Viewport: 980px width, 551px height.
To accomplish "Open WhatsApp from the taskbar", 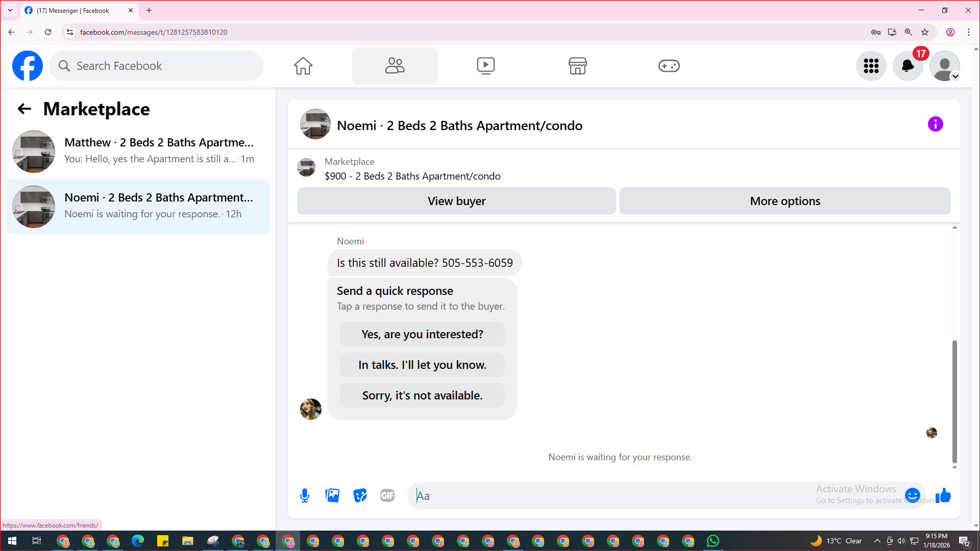I will click(713, 541).
